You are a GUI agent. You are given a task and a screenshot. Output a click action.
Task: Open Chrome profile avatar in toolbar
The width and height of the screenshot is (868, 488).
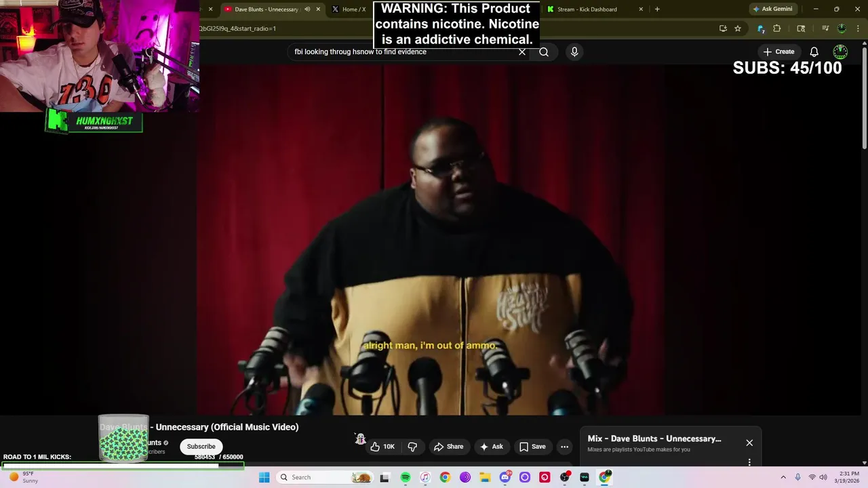pyautogui.click(x=842, y=28)
